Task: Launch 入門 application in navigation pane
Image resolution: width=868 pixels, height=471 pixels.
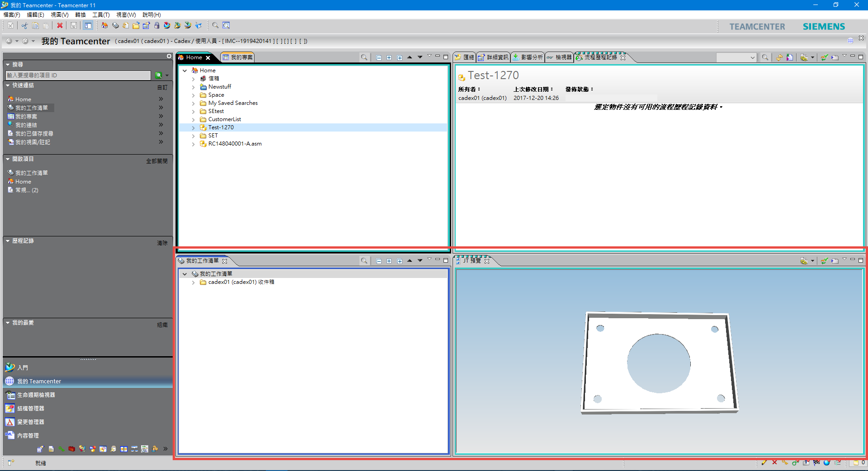Action: point(23,368)
